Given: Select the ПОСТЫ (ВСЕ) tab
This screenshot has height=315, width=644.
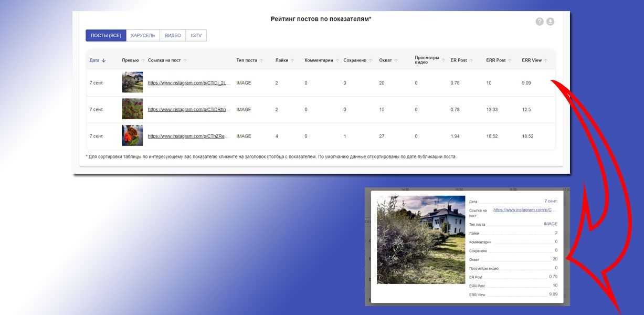Looking at the screenshot, I should click(106, 36).
